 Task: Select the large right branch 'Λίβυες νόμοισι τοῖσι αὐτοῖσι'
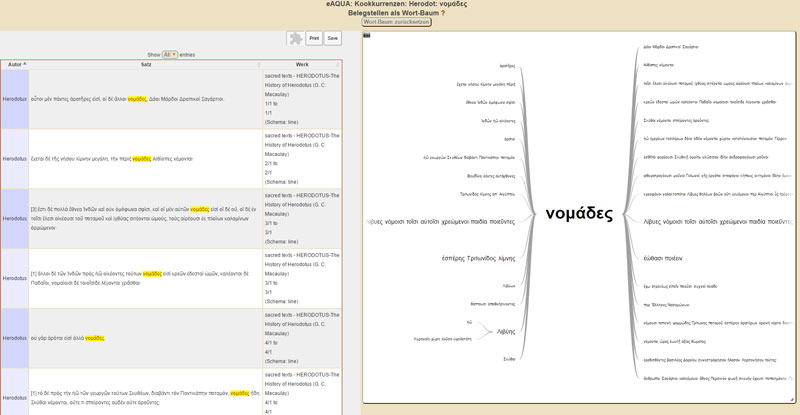click(717, 222)
